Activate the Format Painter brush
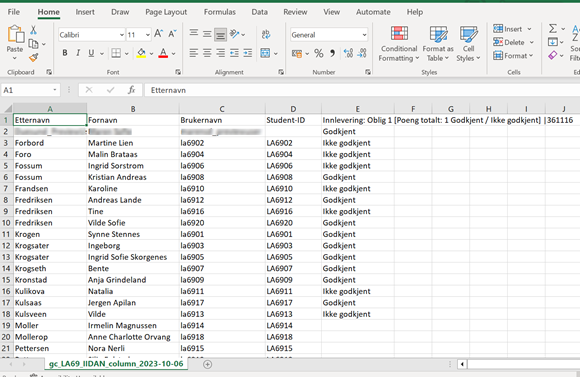This screenshot has height=377, width=580. (x=33, y=57)
